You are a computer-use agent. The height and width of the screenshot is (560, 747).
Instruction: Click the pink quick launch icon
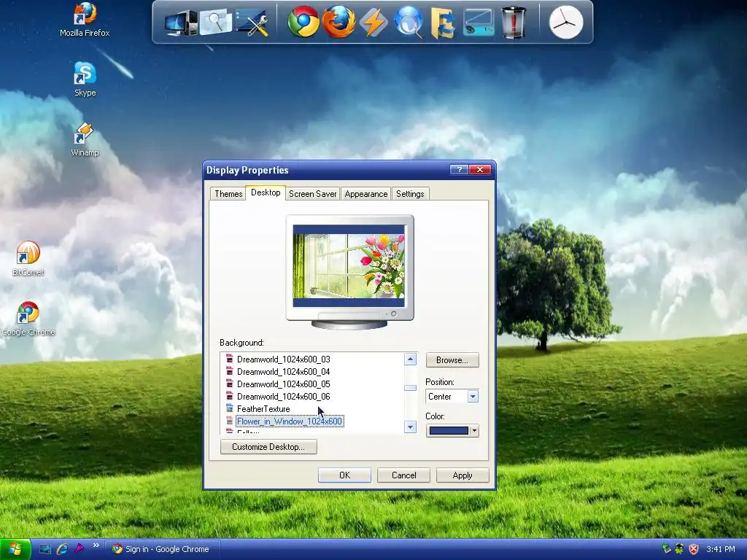pyautogui.click(x=79, y=549)
